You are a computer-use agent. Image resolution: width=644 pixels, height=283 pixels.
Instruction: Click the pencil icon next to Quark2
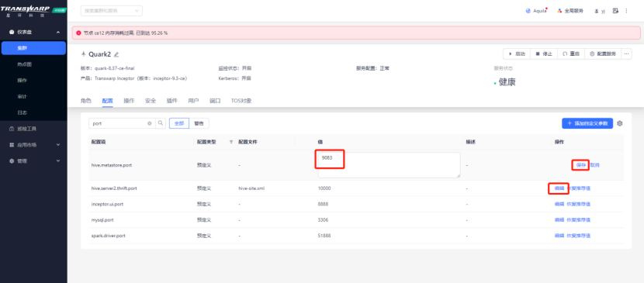116,54
